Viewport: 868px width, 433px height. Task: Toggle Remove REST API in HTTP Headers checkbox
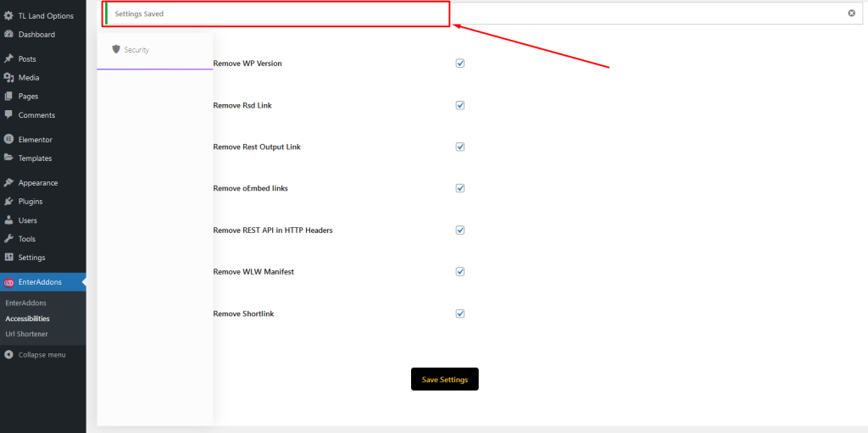(460, 230)
